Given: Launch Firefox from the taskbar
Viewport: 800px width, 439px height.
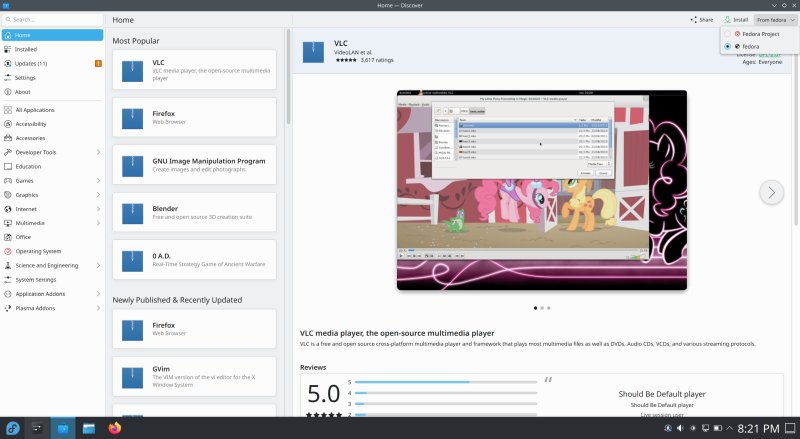Looking at the screenshot, I should (x=113, y=428).
